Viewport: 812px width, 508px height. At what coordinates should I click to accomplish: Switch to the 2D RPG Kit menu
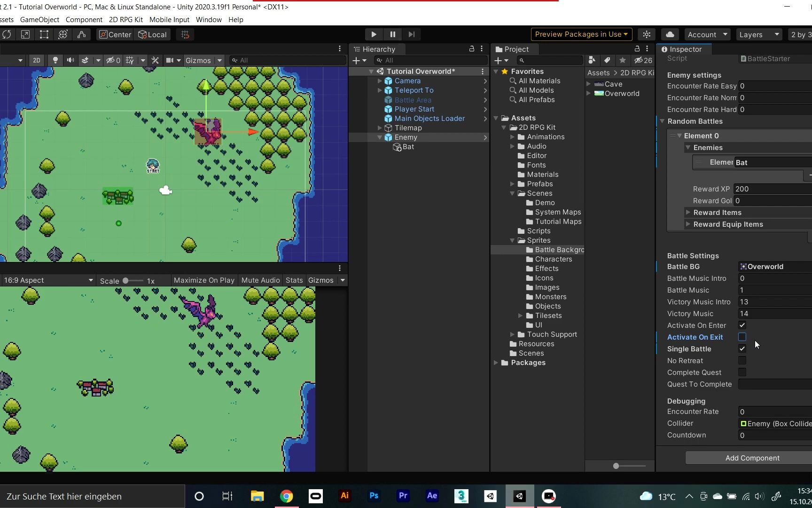click(125, 20)
